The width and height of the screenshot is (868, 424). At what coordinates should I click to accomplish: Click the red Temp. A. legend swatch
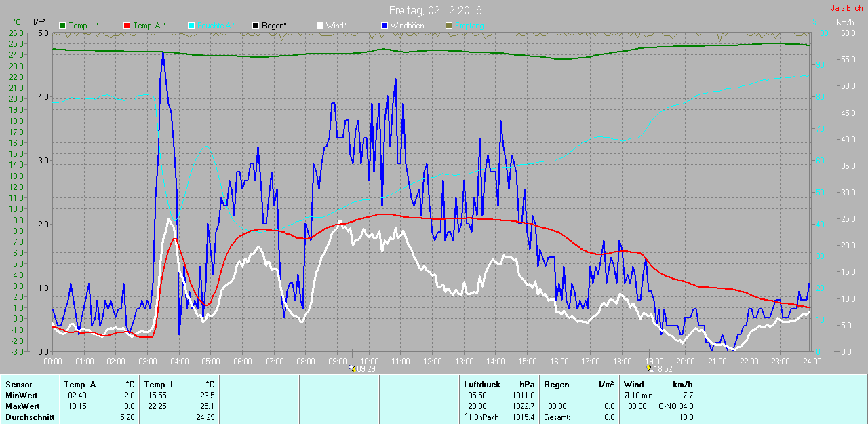click(x=126, y=26)
